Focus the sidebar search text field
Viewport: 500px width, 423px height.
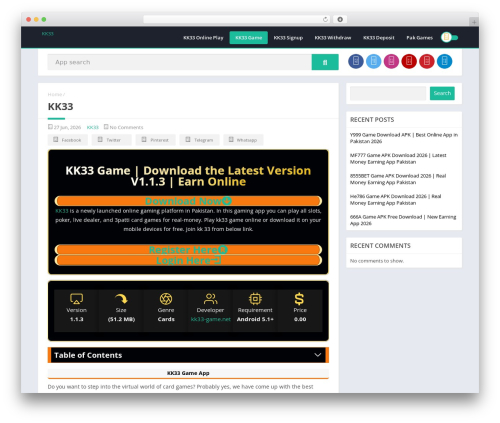point(388,93)
